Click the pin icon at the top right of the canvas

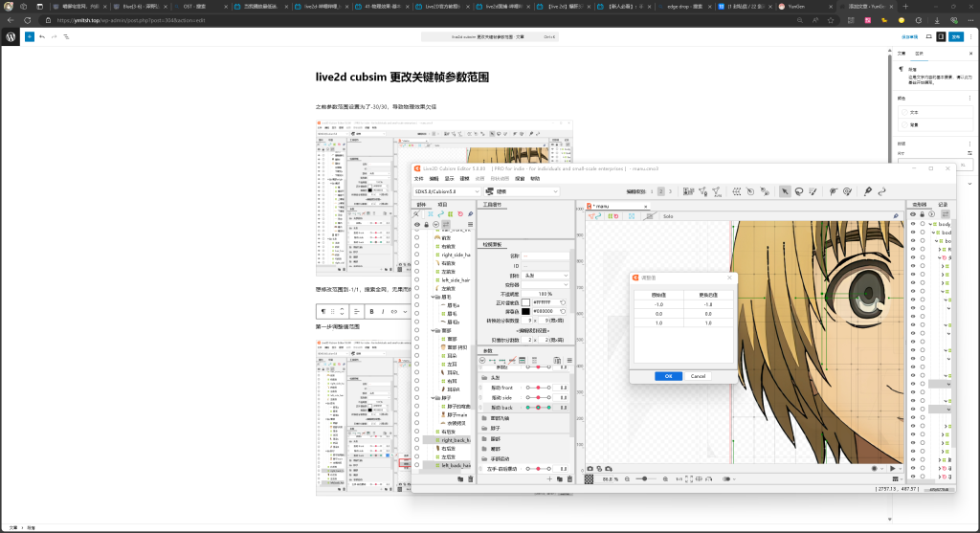(x=896, y=216)
